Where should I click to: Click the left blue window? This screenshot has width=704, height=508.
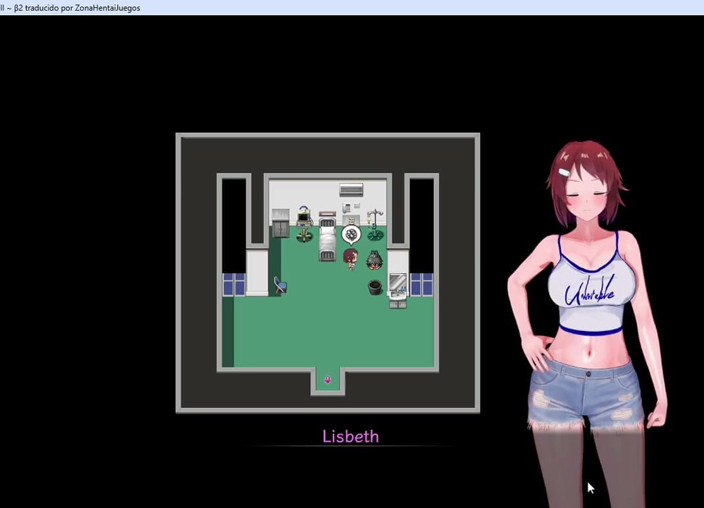(x=234, y=285)
